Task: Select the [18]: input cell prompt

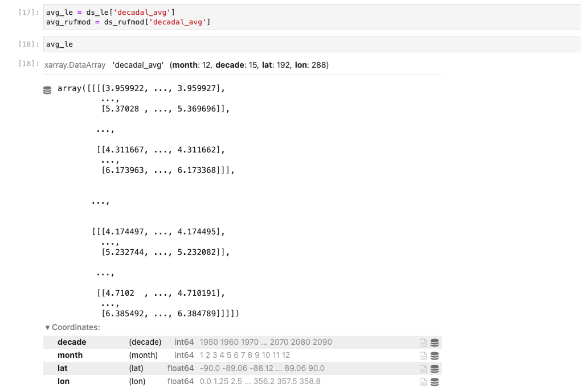Action: click(28, 44)
